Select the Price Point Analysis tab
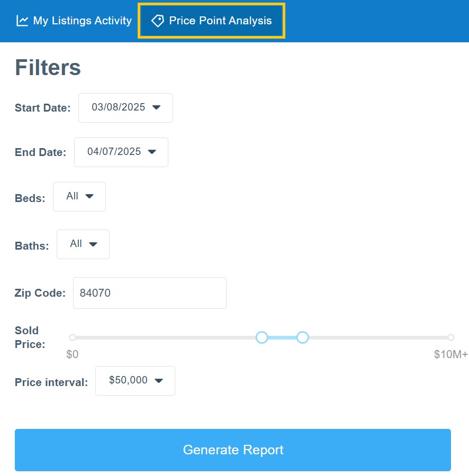 (x=212, y=21)
